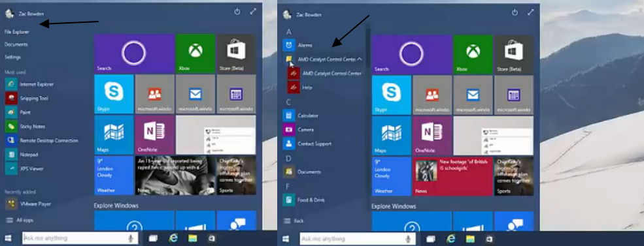The height and width of the screenshot is (246, 644).
Task: Open the Skype tile in the Most used Start menu
Action: pos(114,94)
